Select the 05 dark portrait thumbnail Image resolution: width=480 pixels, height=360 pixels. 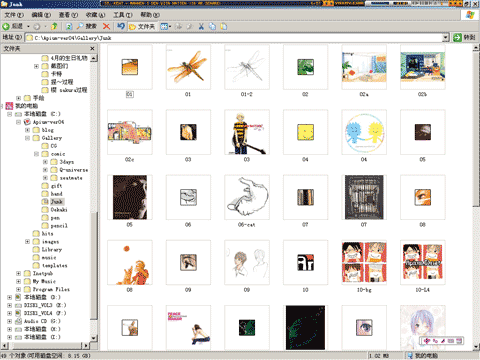[130, 197]
